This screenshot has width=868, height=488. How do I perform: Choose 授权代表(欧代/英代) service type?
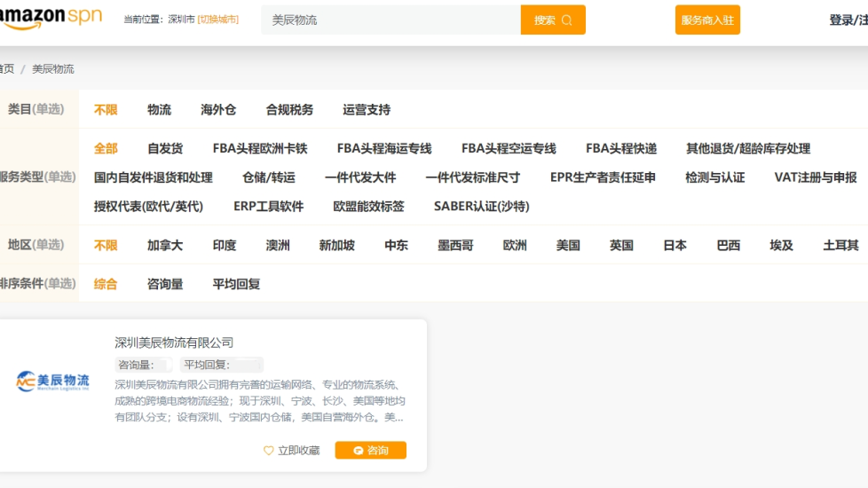(x=148, y=207)
